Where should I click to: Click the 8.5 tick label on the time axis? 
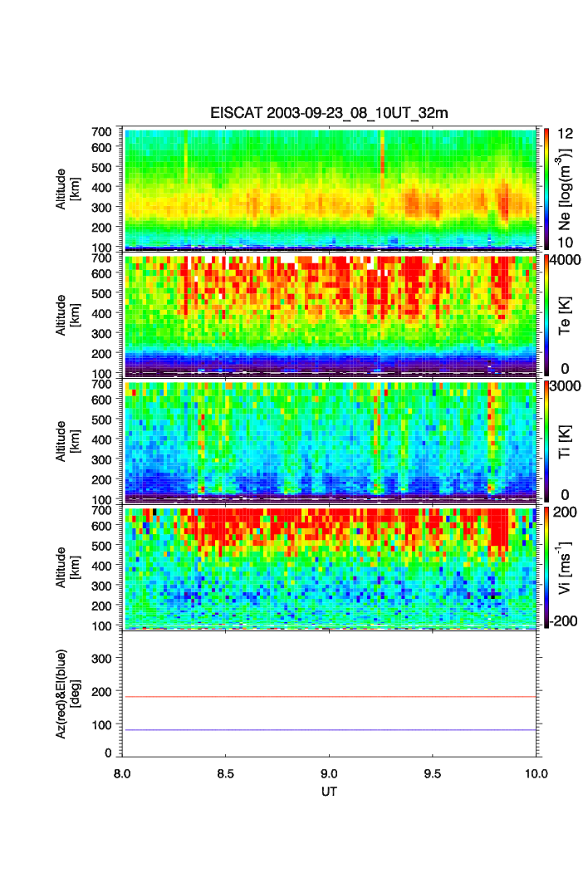(226, 773)
